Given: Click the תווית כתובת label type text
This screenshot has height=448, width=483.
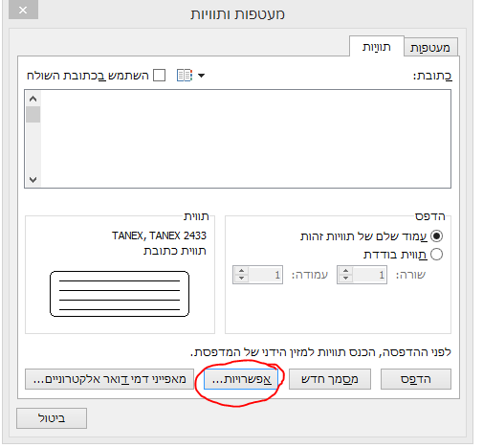Looking at the screenshot, I should pyautogui.click(x=175, y=251).
